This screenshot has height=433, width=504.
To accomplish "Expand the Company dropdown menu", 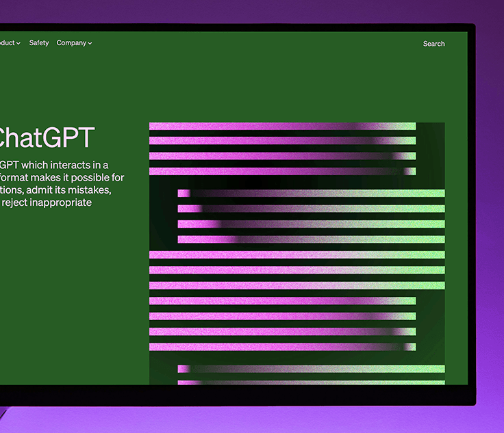I will coord(74,43).
